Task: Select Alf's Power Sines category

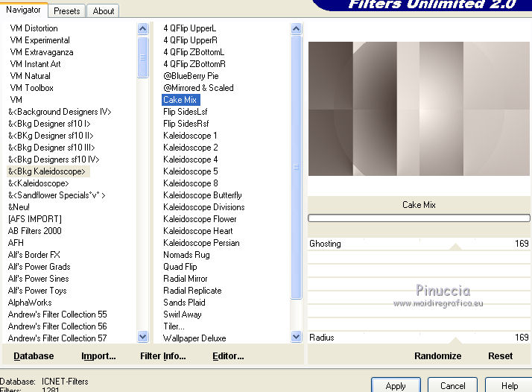Action: pyautogui.click(x=38, y=279)
